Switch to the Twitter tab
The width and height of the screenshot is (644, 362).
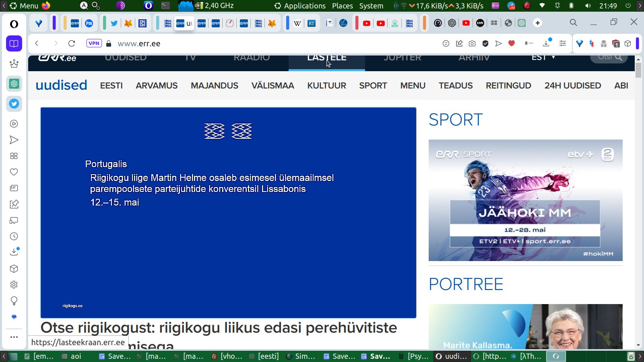pyautogui.click(x=114, y=23)
